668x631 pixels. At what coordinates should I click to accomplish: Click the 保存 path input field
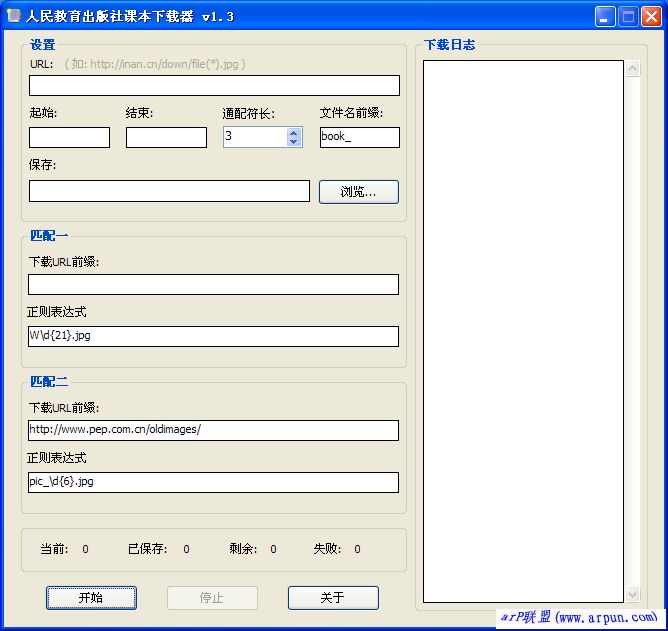click(x=169, y=191)
